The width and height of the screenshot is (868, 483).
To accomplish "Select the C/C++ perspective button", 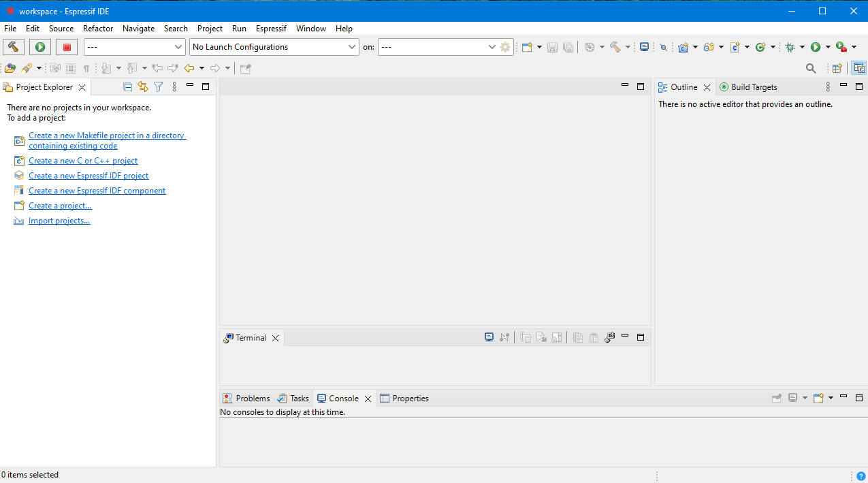I will pyautogui.click(x=859, y=68).
